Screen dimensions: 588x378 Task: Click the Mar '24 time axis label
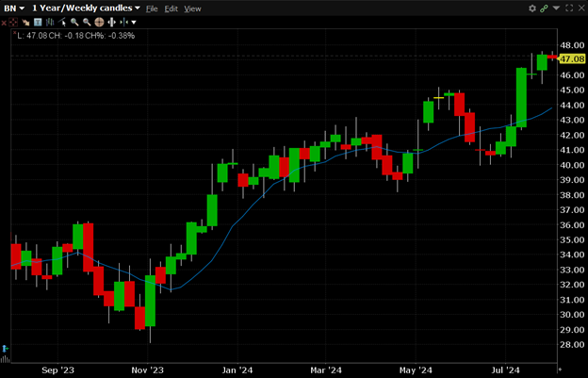tap(326, 370)
